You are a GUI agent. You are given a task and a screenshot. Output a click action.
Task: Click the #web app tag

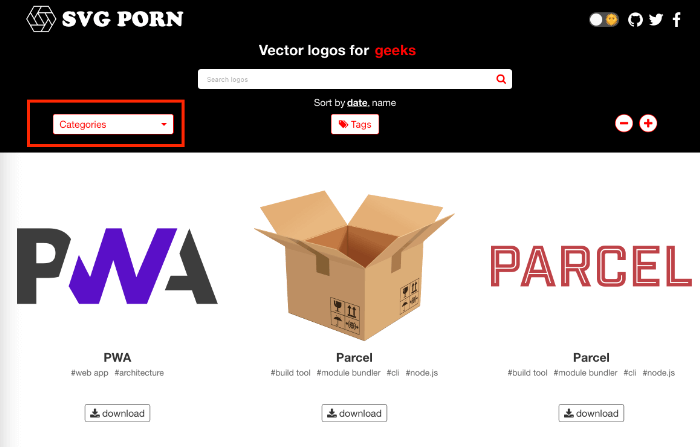pos(89,373)
